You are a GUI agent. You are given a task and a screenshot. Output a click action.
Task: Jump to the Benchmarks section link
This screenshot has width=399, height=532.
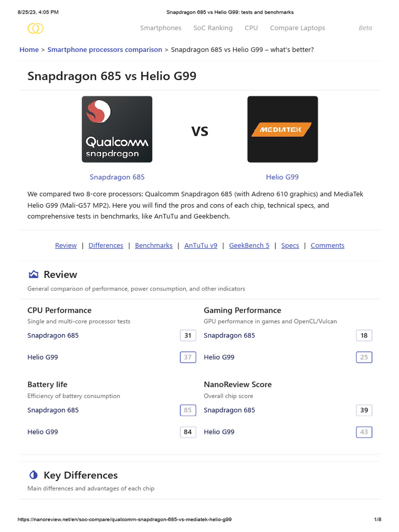click(x=154, y=246)
